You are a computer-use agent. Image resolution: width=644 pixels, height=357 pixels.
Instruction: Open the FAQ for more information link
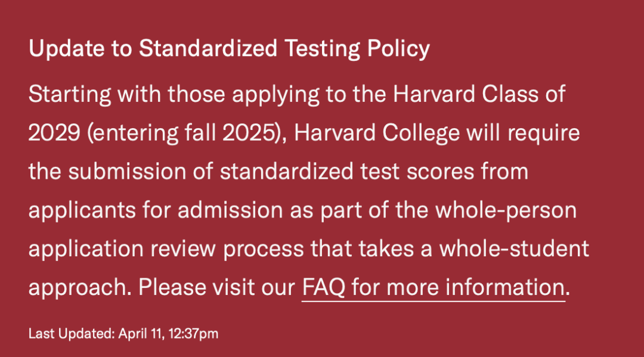click(434, 287)
